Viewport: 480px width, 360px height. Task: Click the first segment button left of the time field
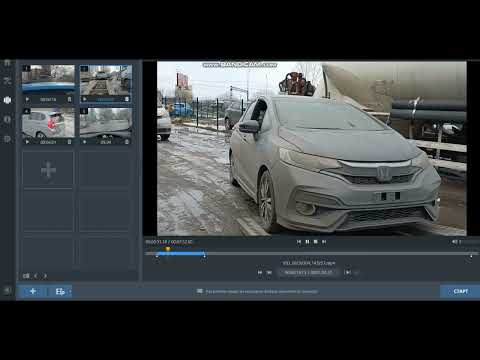(260, 272)
